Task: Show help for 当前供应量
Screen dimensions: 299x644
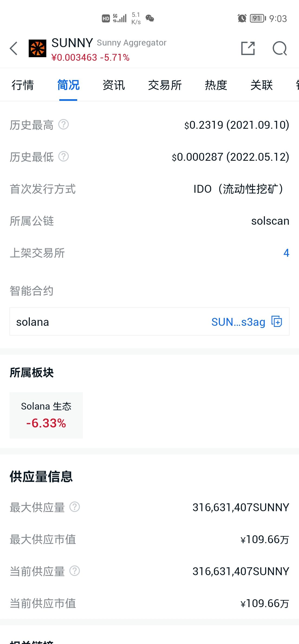Action: tap(75, 571)
